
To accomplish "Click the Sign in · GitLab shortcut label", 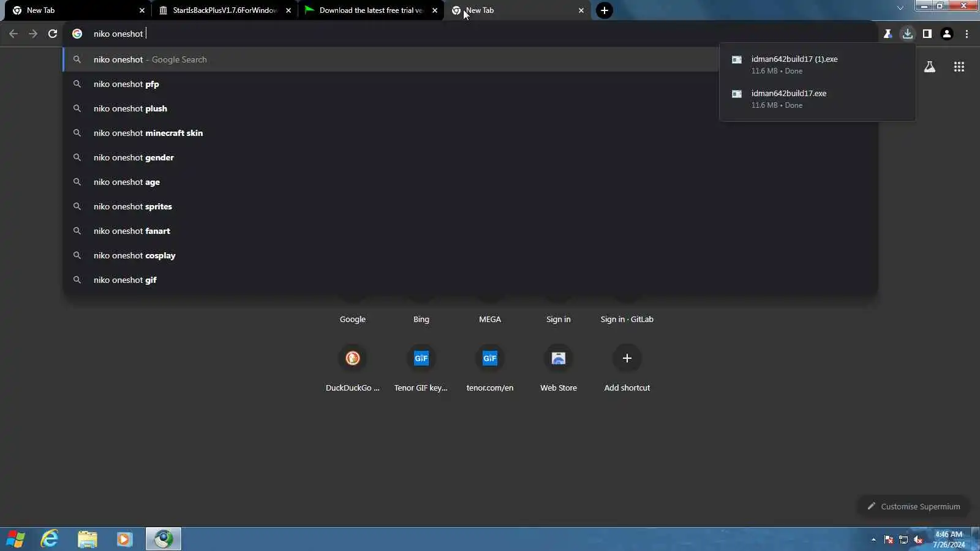I will pyautogui.click(x=627, y=319).
